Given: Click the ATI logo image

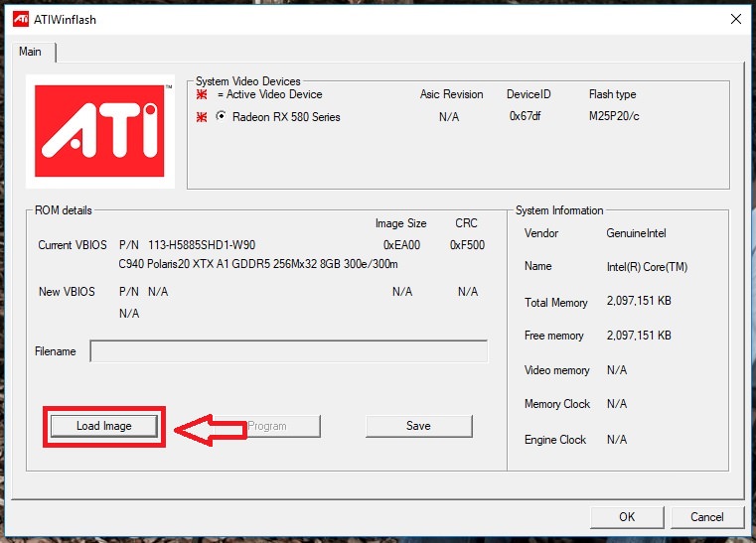Looking at the screenshot, I should pos(99,131).
